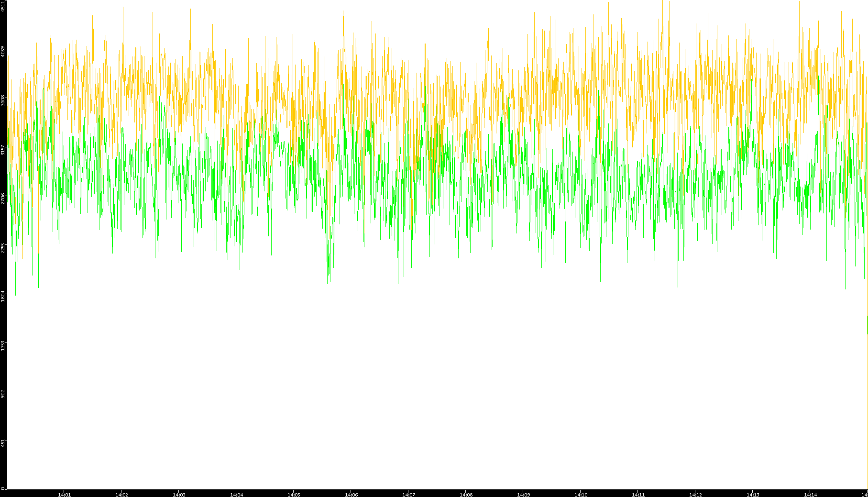Screen dimensions: 868x497
Task: Click the 14:09 time axis label
Action: (523, 494)
